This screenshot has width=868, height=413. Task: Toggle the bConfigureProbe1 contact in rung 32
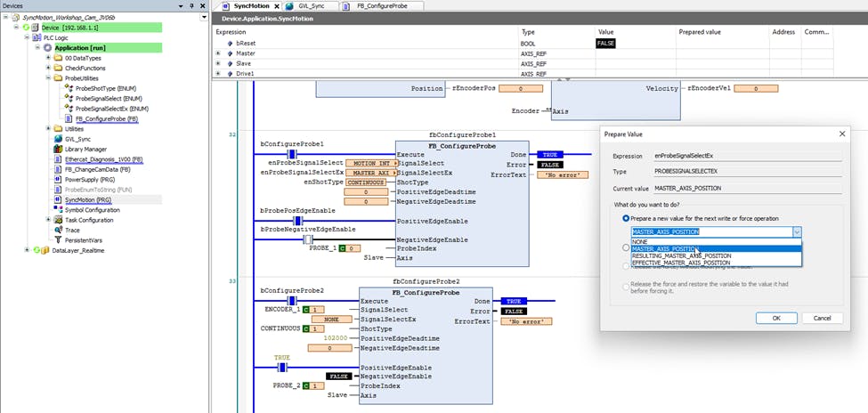coord(292,153)
